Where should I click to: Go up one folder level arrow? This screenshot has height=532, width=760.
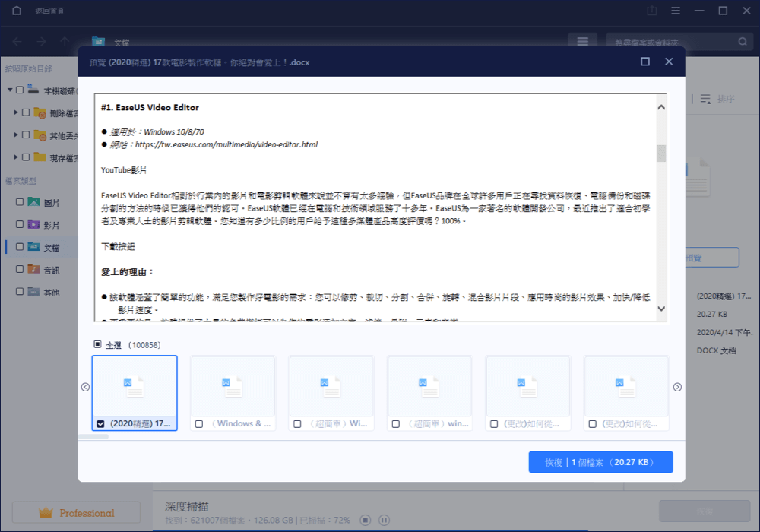coord(65,42)
